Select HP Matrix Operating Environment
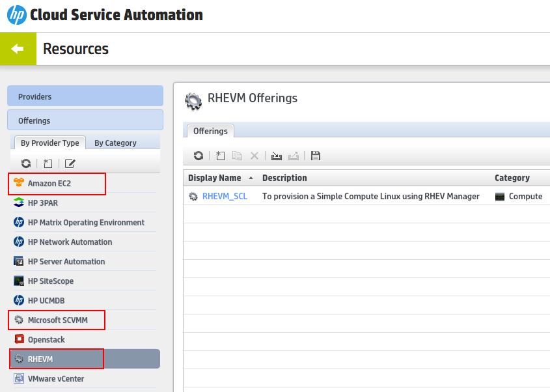The image size is (550, 392). point(85,222)
